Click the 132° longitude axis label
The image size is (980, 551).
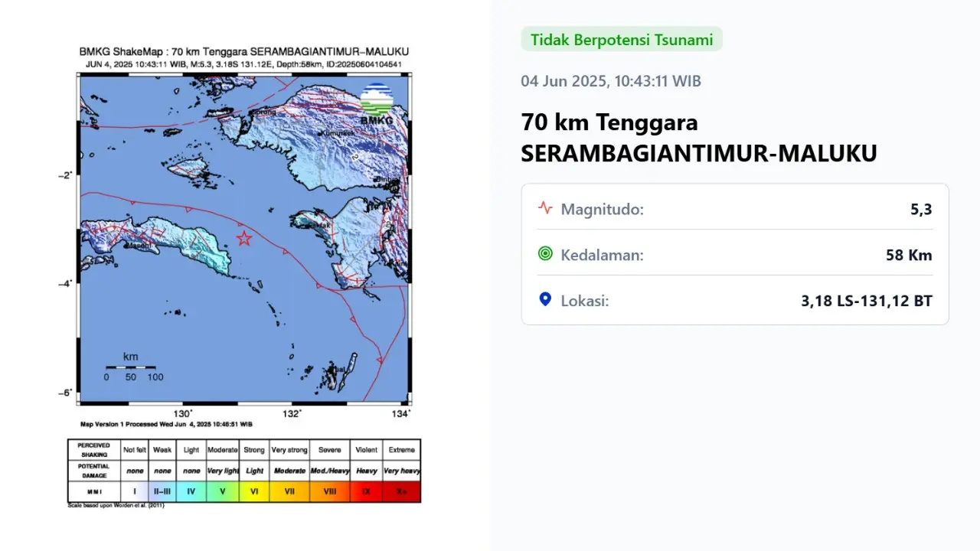292,413
